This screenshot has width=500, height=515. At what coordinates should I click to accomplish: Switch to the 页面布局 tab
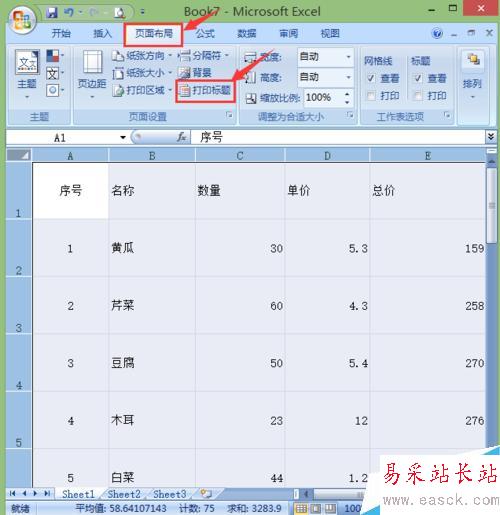coord(154,33)
